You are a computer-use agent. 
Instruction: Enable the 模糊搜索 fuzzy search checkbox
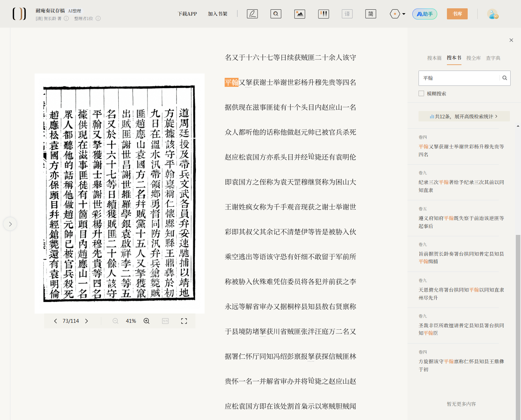[x=421, y=93]
